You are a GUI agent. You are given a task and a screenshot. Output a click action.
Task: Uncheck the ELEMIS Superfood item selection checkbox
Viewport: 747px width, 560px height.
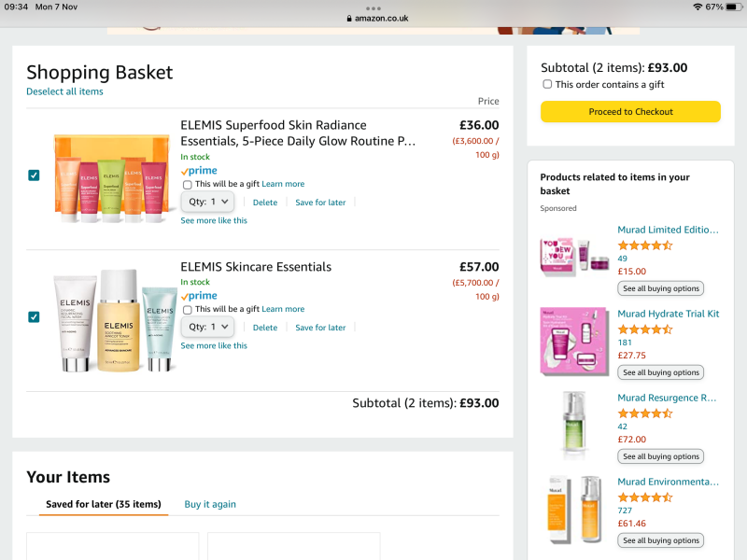(35, 175)
